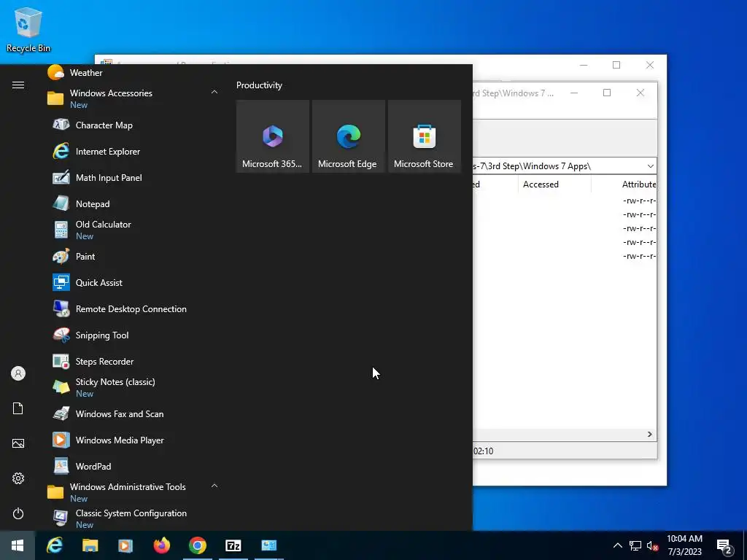Open WordPad

point(93,466)
